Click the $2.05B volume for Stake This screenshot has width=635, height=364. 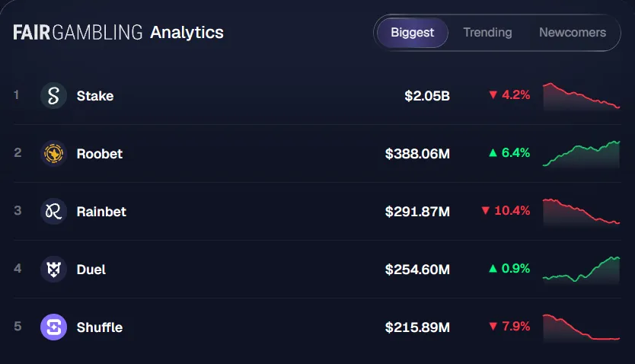point(427,96)
